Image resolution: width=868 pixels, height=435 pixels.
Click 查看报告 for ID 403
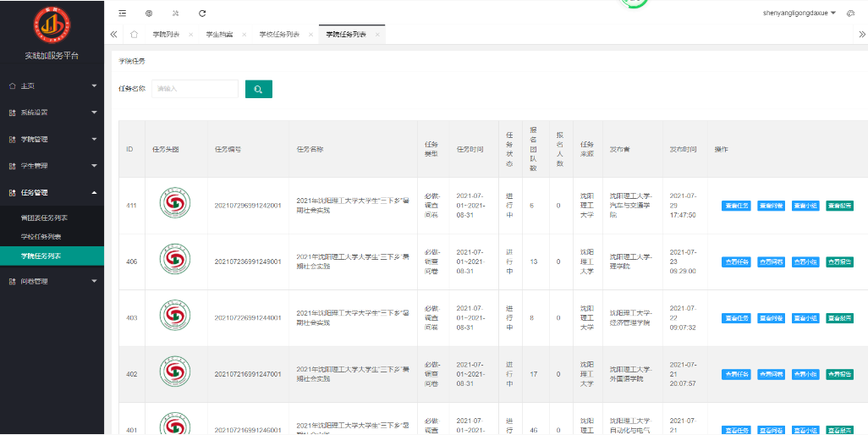click(x=840, y=318)
